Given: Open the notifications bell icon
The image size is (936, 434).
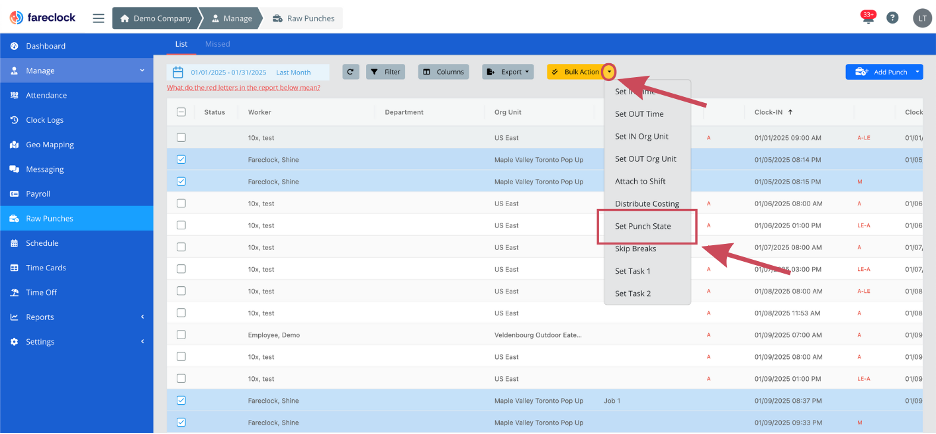Looking at the screenshot, I should point(866,18).
